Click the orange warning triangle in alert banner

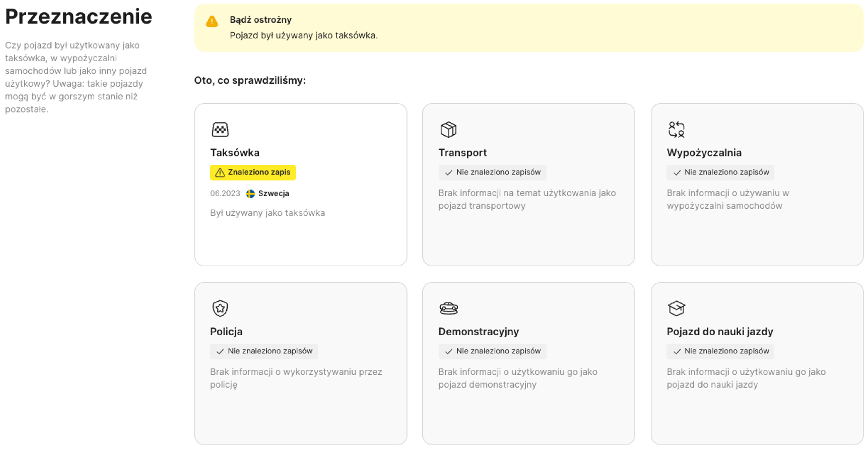[x=212, y=21]
